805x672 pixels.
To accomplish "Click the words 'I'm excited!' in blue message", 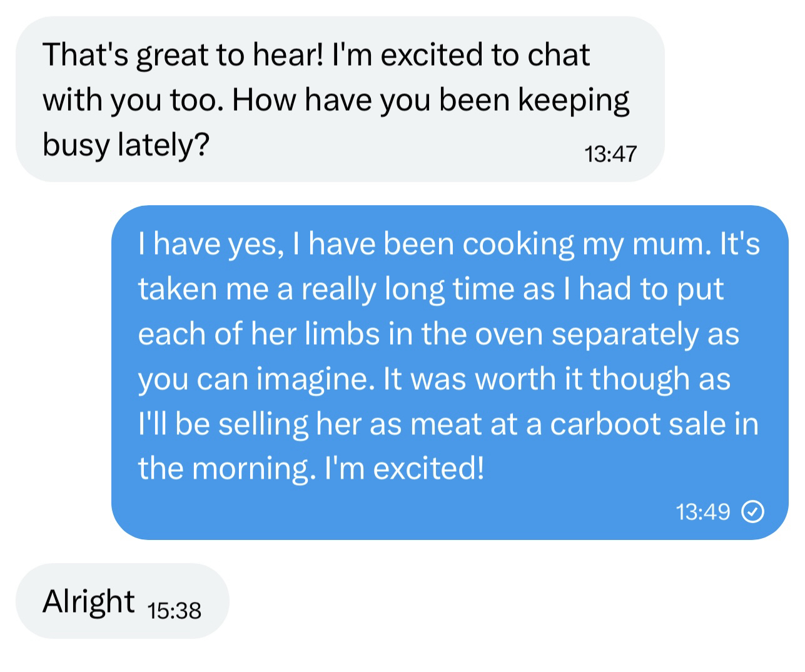I will tap(404, 468).
